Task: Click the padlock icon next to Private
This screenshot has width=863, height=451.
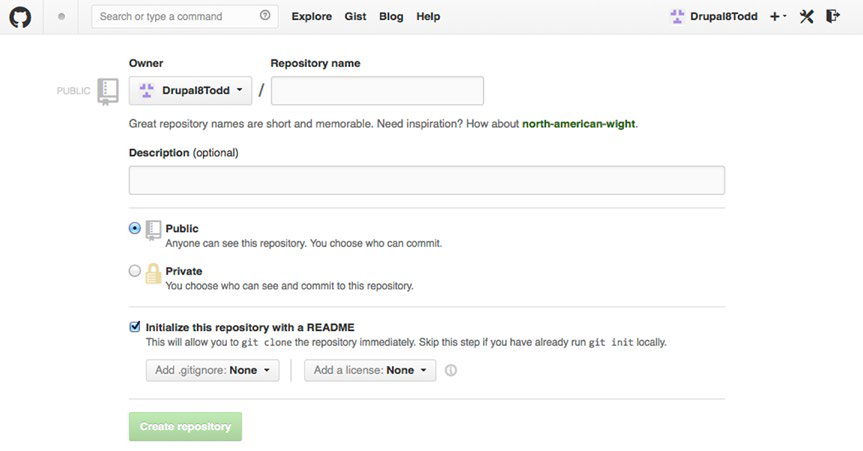Action: click(154, 274)
